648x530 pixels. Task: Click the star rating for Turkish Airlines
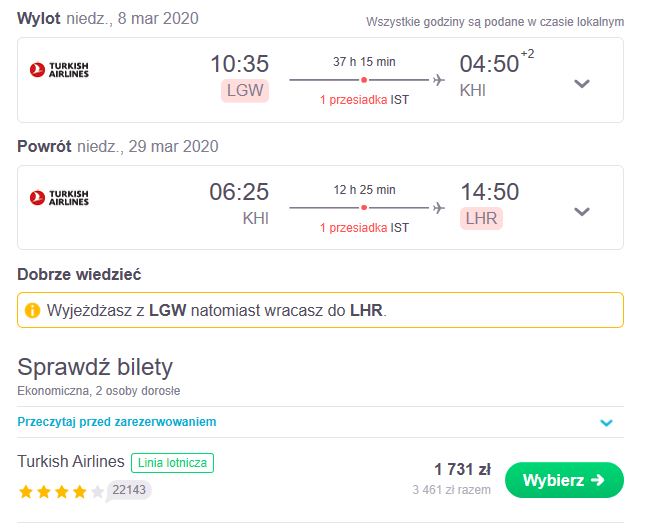(61, 492)
